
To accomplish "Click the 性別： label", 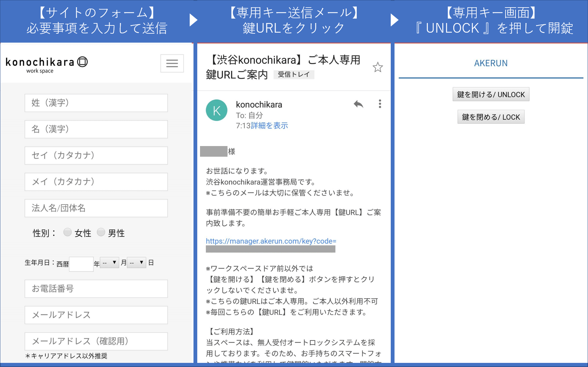I will coord(44,233).
